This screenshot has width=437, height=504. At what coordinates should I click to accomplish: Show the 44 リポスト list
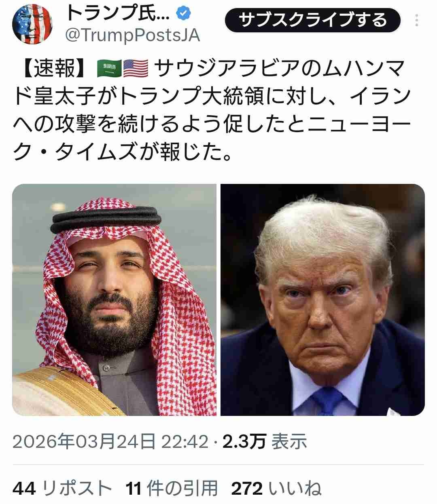[x=62, y=488]
